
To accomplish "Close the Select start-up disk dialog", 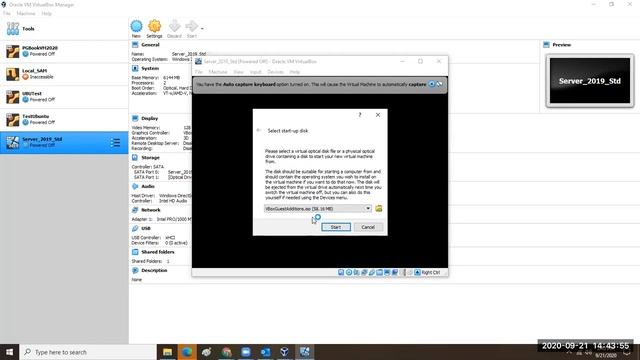I will coord(378,115).
